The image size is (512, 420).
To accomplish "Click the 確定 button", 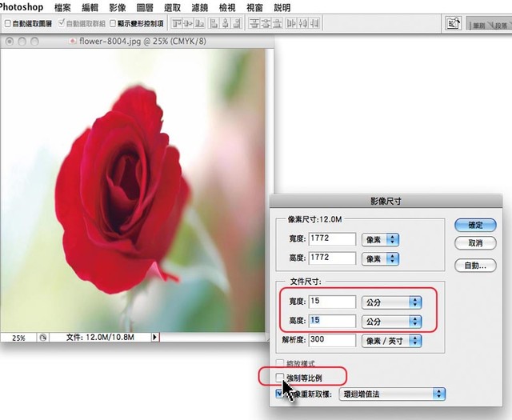I will click(x=475, y=225).
